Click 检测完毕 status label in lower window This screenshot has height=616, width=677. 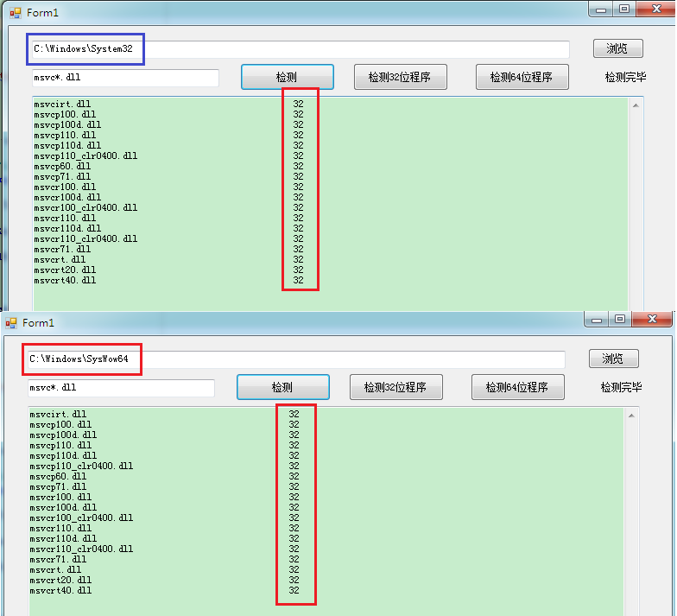pos(621,387)
